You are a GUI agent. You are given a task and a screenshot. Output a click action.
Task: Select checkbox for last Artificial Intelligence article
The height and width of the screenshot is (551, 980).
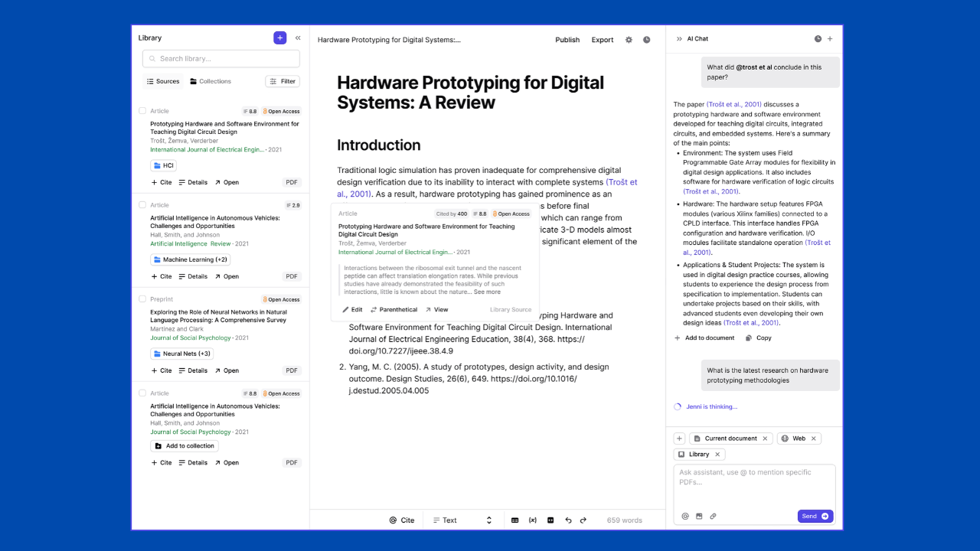[142, 393]
